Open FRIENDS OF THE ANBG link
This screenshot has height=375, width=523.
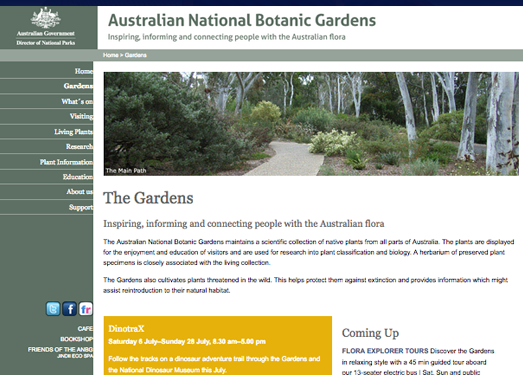coord(60,349)
